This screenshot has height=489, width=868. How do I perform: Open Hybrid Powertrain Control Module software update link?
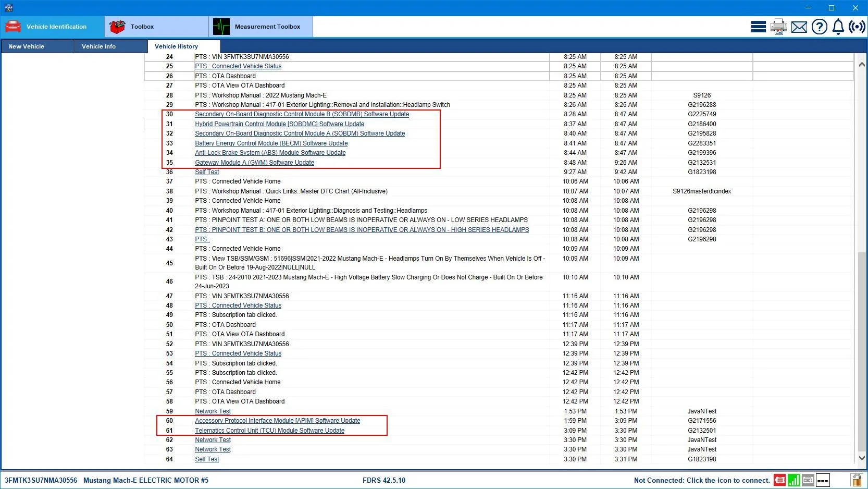[280, 124]
